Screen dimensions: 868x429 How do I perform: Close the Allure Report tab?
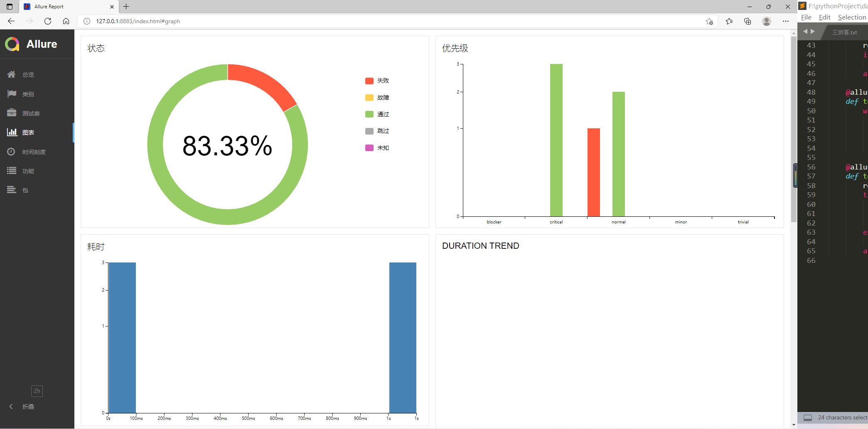(x=112, y=7)
